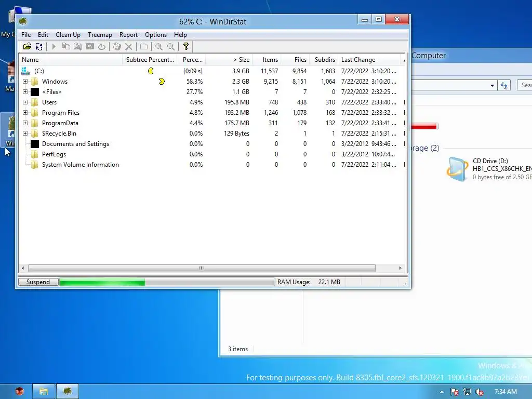
Task: Click the Command Prompt Here toolbar icon
Action: click(x=90, y=46)
